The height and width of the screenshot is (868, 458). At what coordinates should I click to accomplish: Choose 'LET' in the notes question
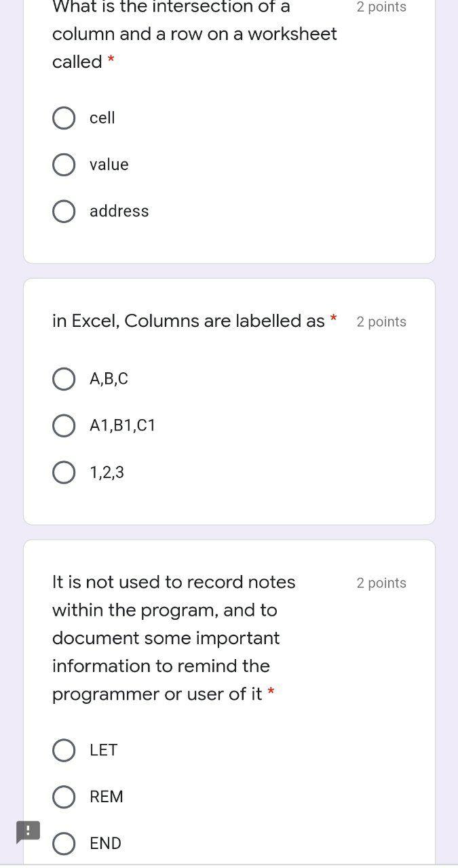coord(64,751)
